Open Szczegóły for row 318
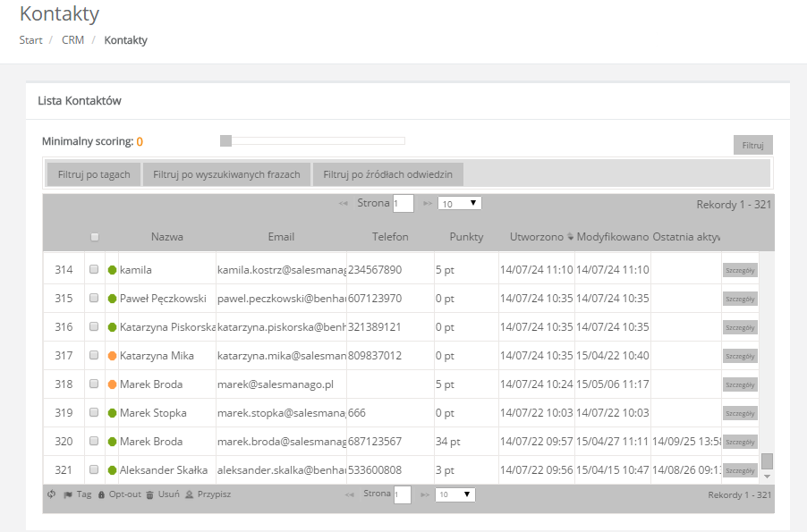This screenshot has width=807, height=532. [740, 384]
